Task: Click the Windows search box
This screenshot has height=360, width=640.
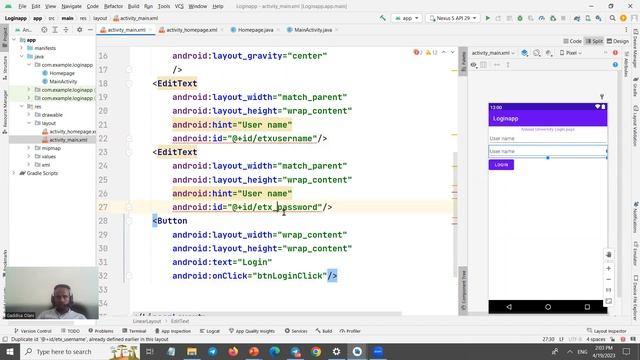Action: coord(80,351)
